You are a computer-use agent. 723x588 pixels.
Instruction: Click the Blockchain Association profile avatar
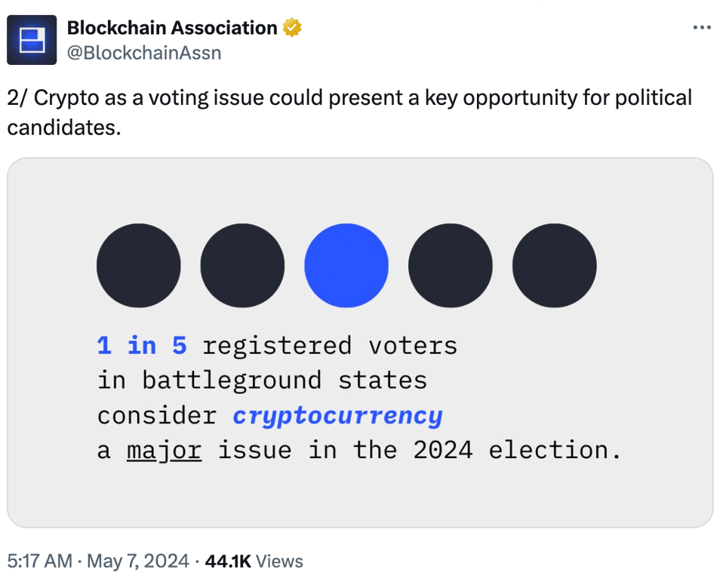click(32, 39)
